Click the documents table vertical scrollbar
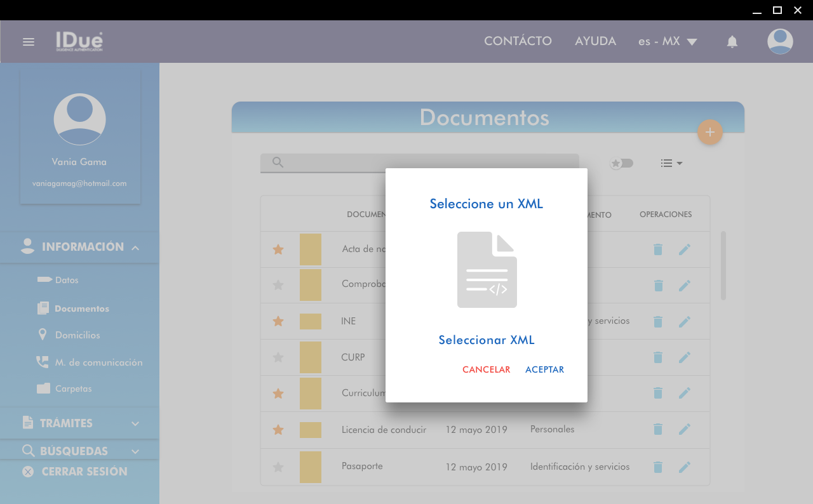 point(723,265)
